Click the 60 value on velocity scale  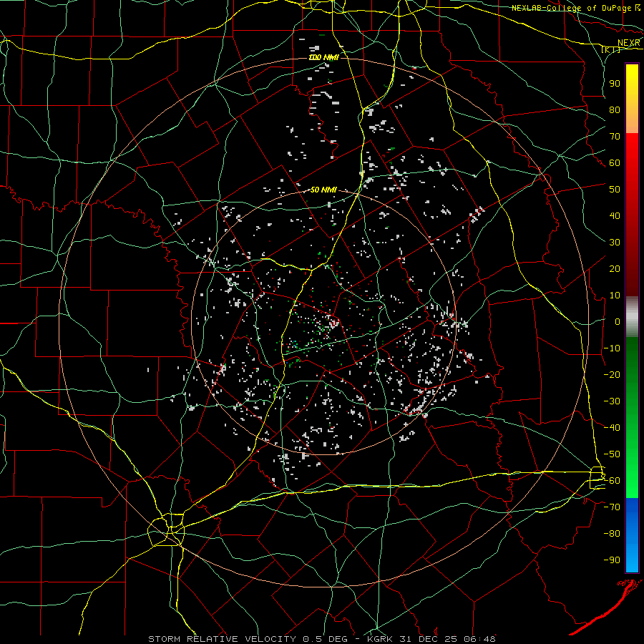[615, 162]
